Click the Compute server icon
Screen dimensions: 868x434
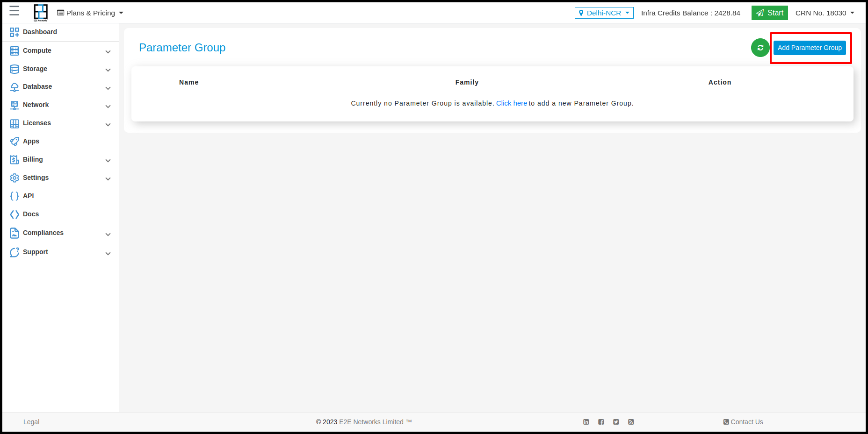click(x=14, y=51)
